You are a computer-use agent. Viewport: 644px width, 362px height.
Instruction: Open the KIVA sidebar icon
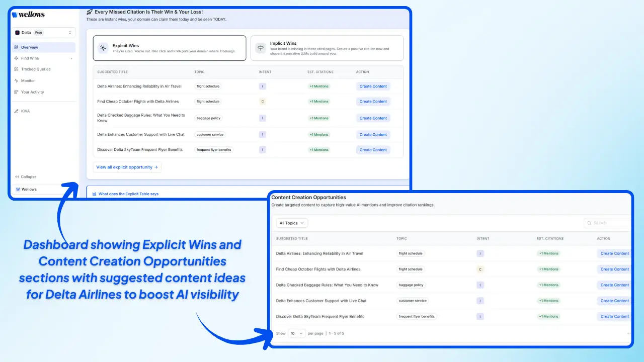tap(17, 111)
